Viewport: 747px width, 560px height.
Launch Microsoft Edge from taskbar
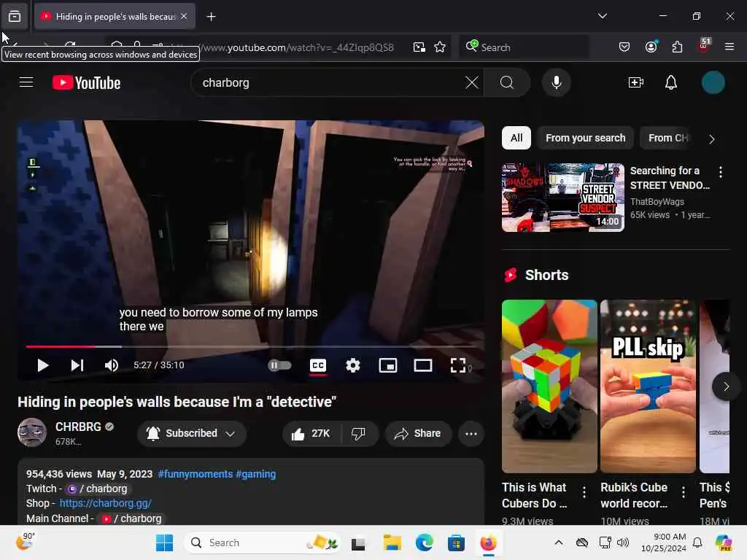coord(424,542)
